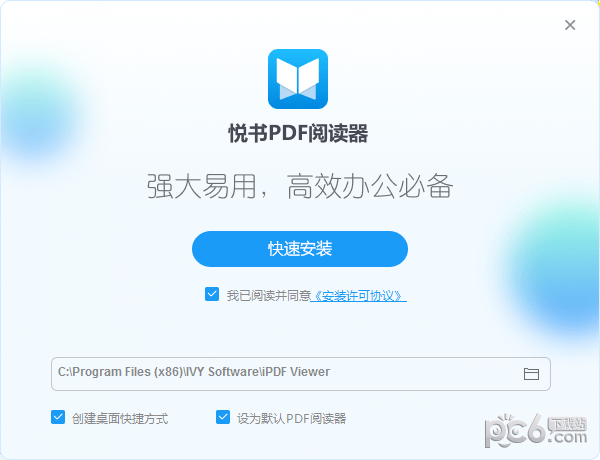The height and width of the screenshot is (460, 600).
Task: Toggle the 创建桌面快捷方式 checkbox
Action: click(x=58, y=417)
